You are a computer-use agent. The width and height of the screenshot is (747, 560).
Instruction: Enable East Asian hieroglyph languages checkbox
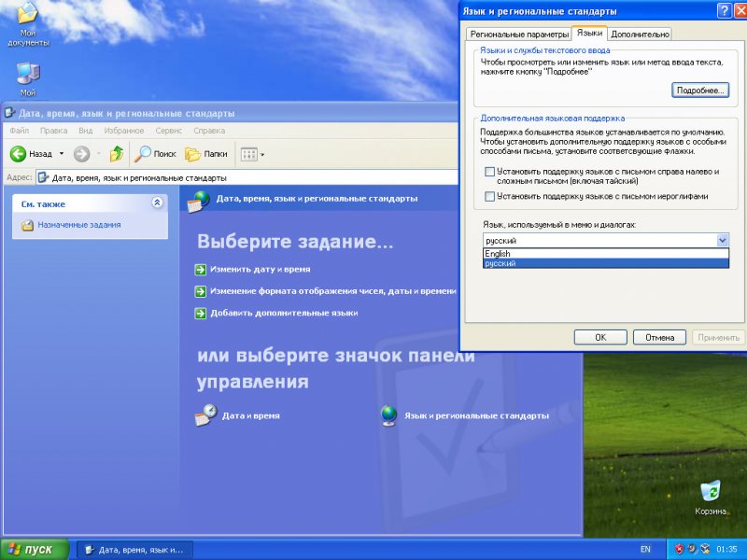(x=489, y=196)
